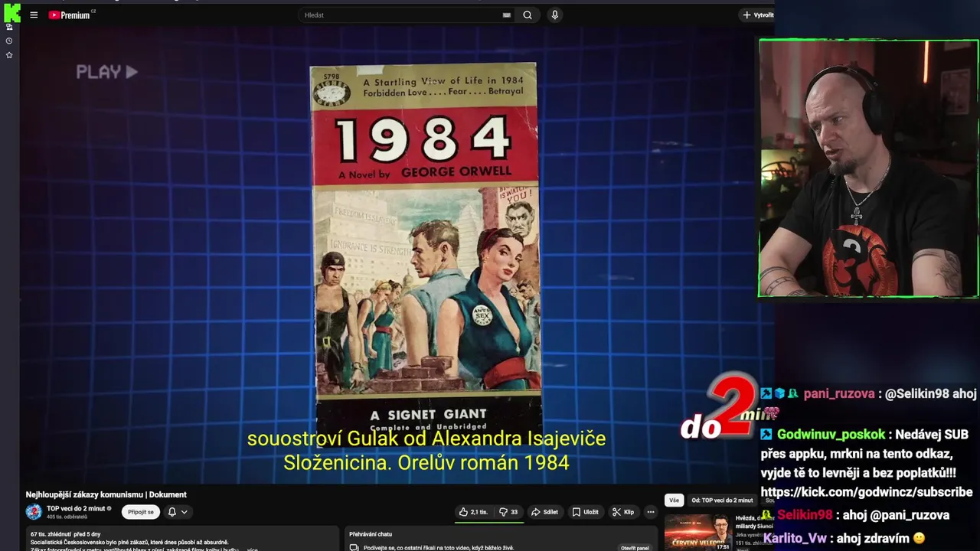Click the Připojit se join button
Image resolution: width=980 pixels, height=551 pixels.
[x=141, y=512]
